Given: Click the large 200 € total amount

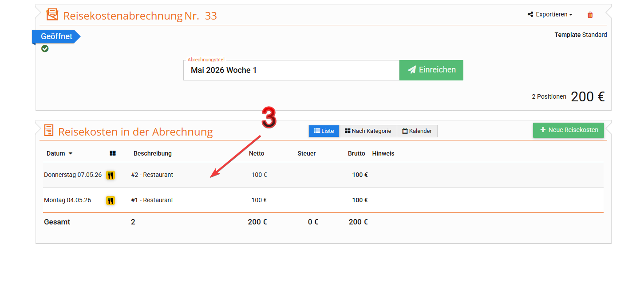Looking at the screenshot, I should 588,96.
